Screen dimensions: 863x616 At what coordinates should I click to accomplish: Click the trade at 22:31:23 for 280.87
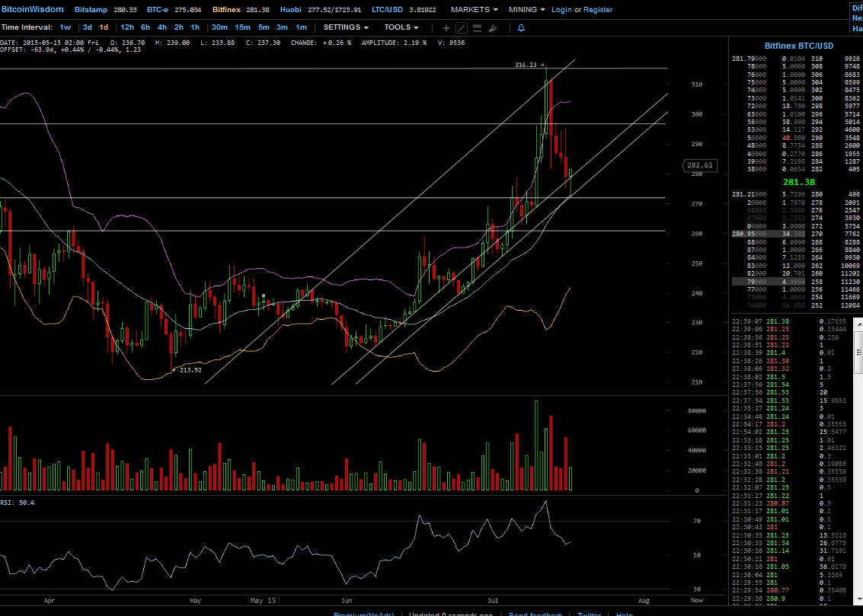click(x=790, y=504)
